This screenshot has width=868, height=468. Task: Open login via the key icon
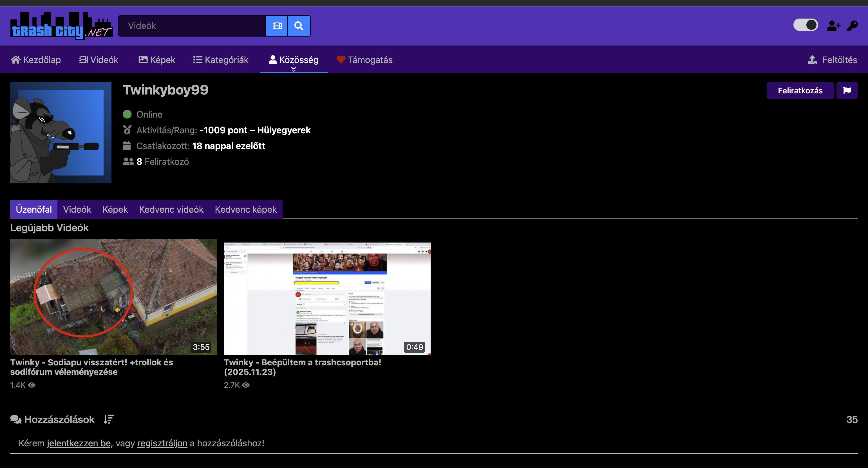[x=853, y=26]
